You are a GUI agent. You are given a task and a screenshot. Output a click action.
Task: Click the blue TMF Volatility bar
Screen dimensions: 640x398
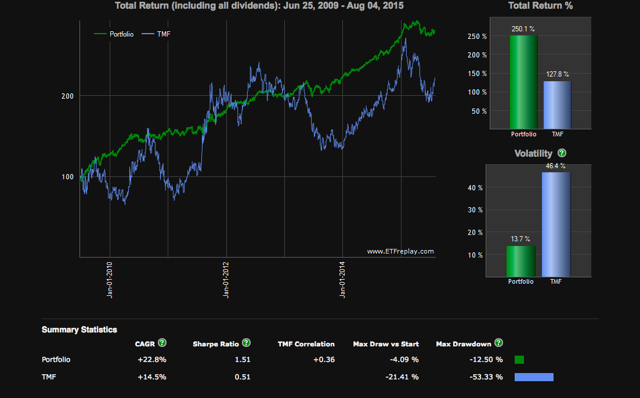coord(556,225)
